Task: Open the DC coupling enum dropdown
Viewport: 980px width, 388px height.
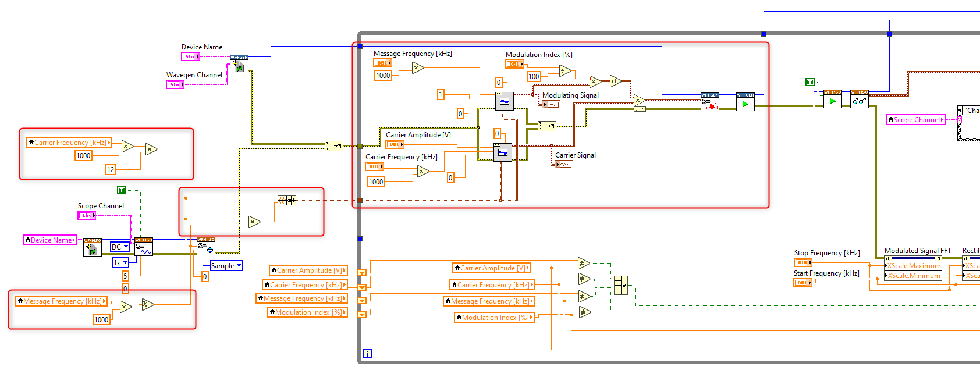Action: coord(119,247)
